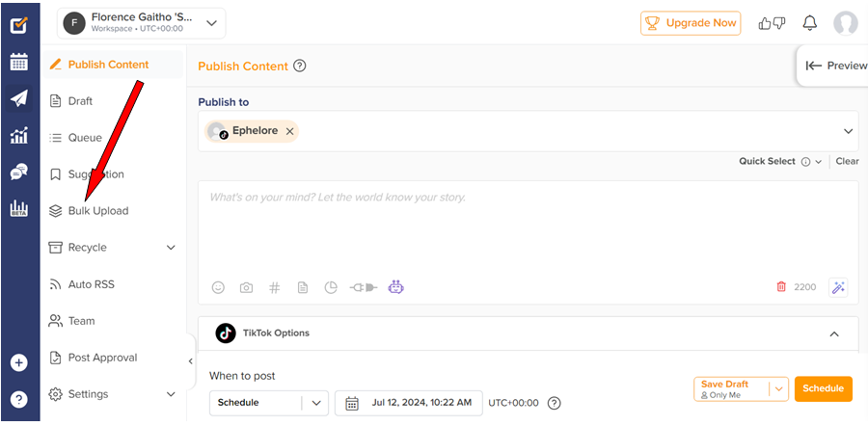Screen dimensions: 868x426
Task: Click the camera icon to add media
Action: click(x=246, y=287)
